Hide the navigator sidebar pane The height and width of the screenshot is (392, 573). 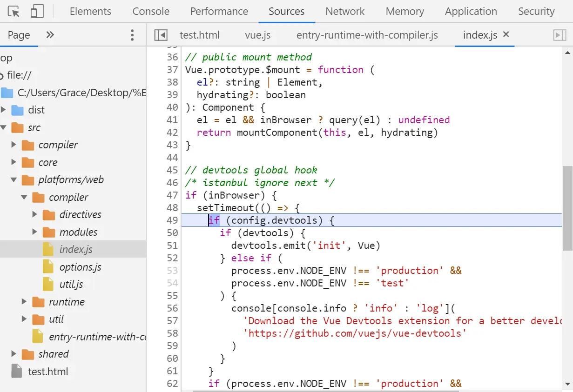point(161,35)
